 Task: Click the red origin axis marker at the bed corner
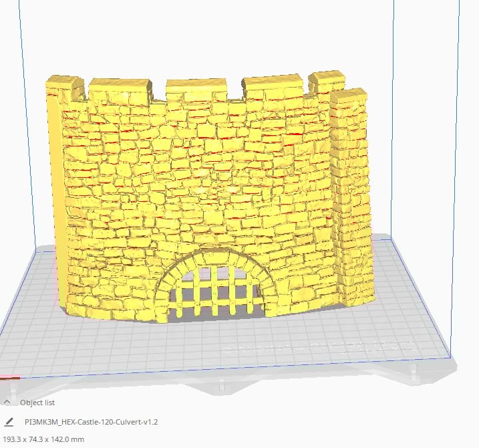[10, 378]
